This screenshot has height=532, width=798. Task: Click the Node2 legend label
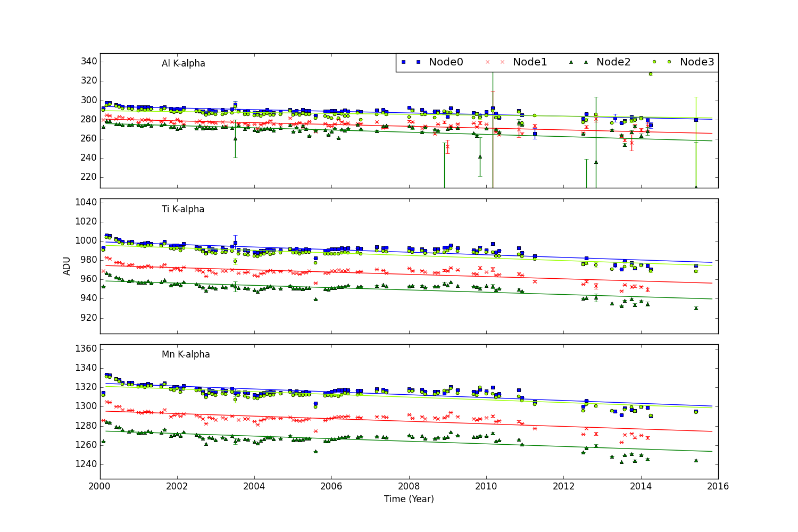point(613,62)
